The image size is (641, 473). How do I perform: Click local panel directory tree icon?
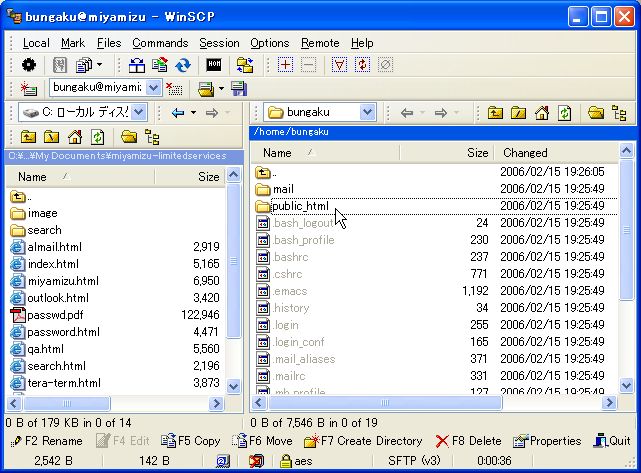click(x=152, y=137)
